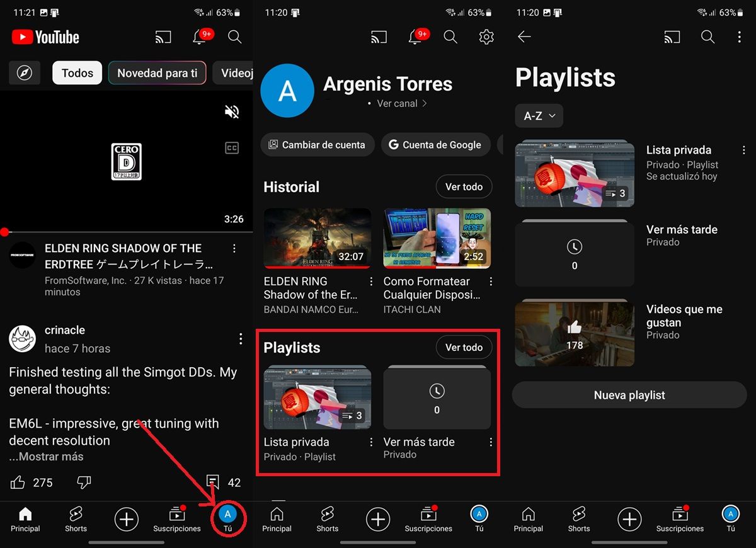Tap Ver todo next to Historial

pyautogui.click(x=464, y=186)
